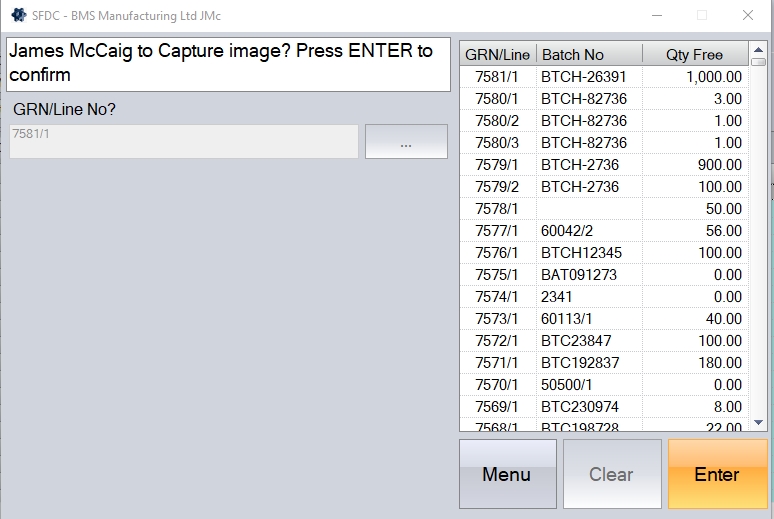Click the greyed Clear button
774x519 pixels.
(611, 474)
